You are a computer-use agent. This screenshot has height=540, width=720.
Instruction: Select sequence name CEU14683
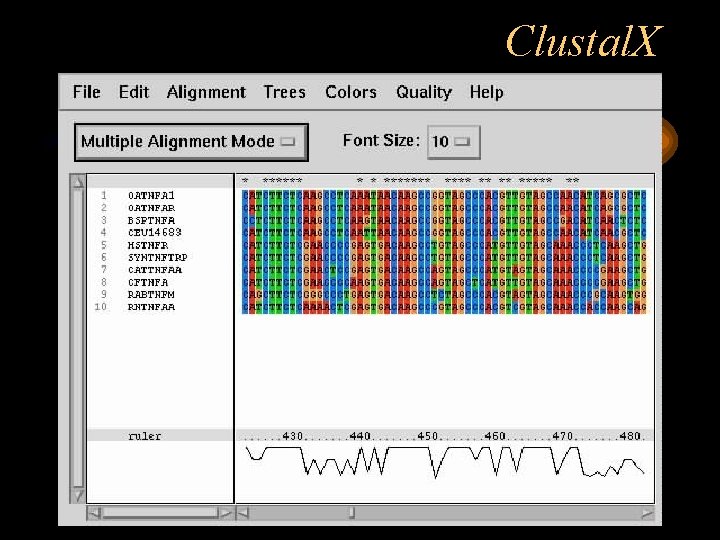(154, 232)
